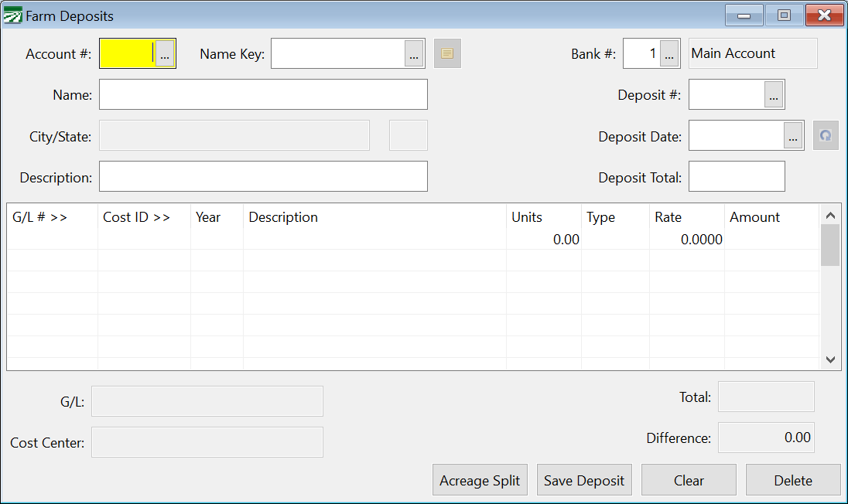Open the Bank # lookup browser
Screen dimensions: 848x504
(668, 53)
